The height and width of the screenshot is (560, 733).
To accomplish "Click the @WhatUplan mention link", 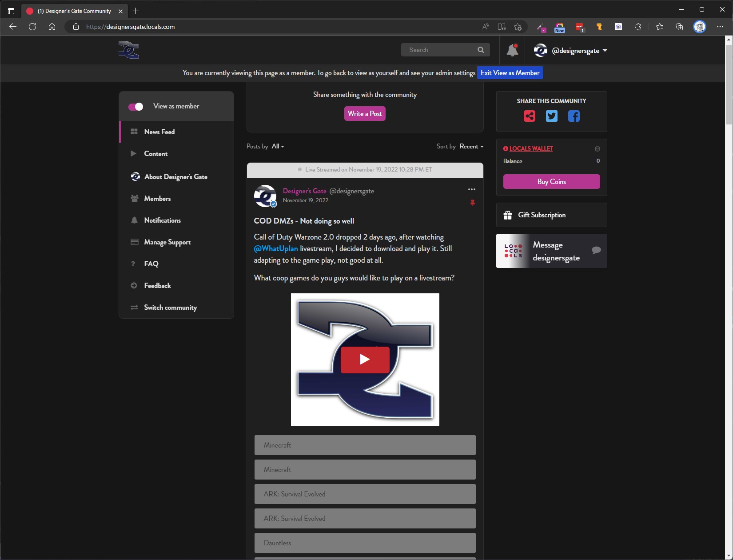I will click(276, 249).
